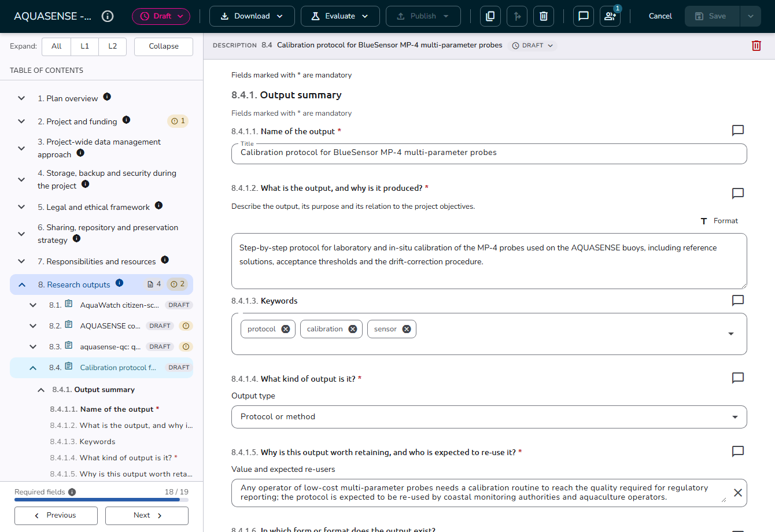Collapse the 8.4.1 Output summary subsection
775x532 pixels.
pyautogui.click(x=41, y=390)
